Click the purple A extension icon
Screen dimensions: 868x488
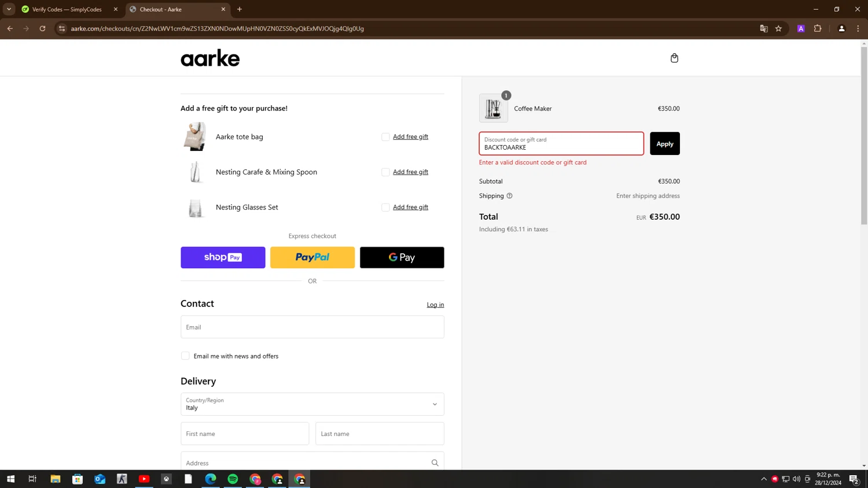pyautogui.click(x=801, y=28)
